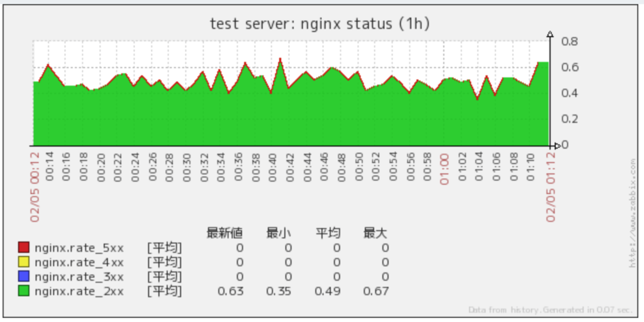The width and height of the screenshot is (644, 322).
Task: Click the green nginx.rate_2xx legend swatch
Action: point(24,291)
